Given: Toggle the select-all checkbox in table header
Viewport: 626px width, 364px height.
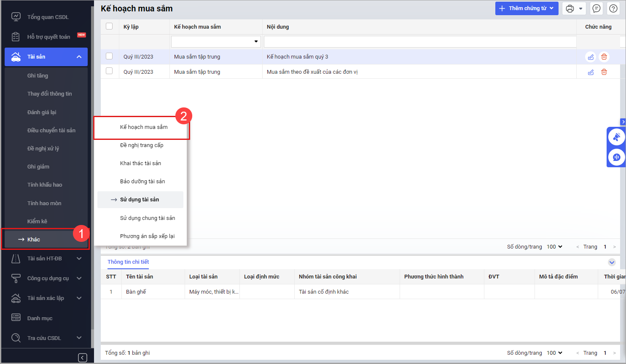Looking at the screenshot, I should [x=109, y=26].
